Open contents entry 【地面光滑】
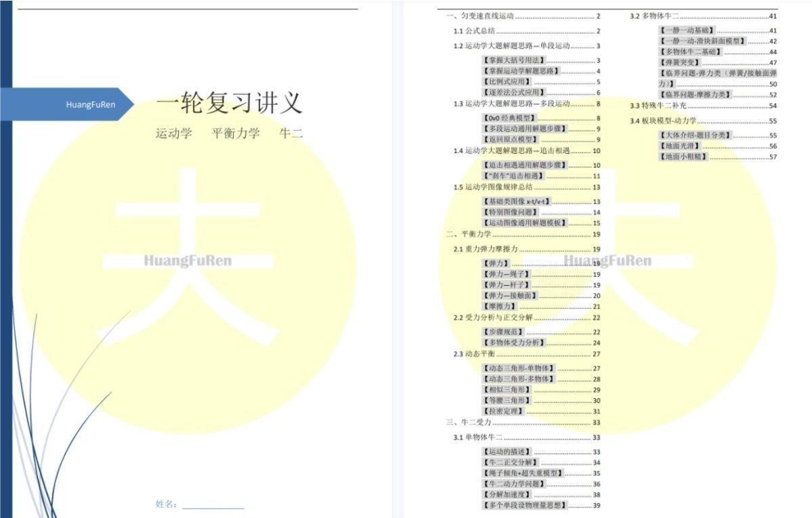The width and height of the screenshot is (812, 518). pos(718,146)
